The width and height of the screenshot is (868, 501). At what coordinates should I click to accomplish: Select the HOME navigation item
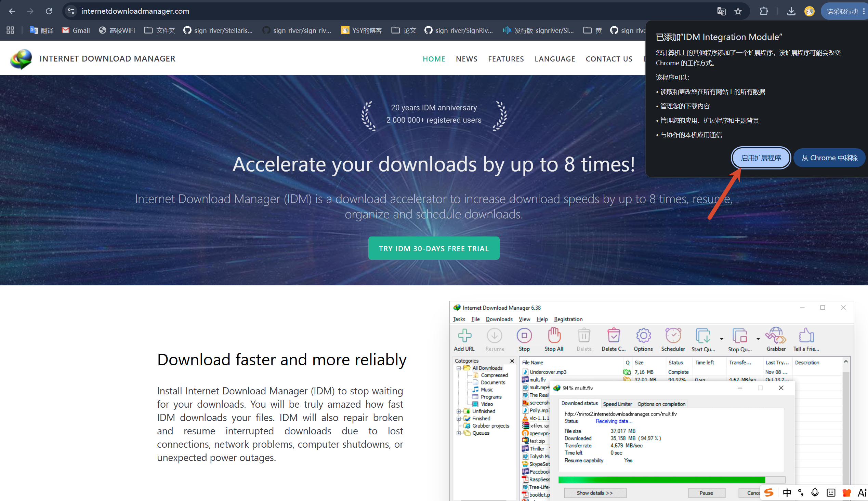click(x=434, y=59)
